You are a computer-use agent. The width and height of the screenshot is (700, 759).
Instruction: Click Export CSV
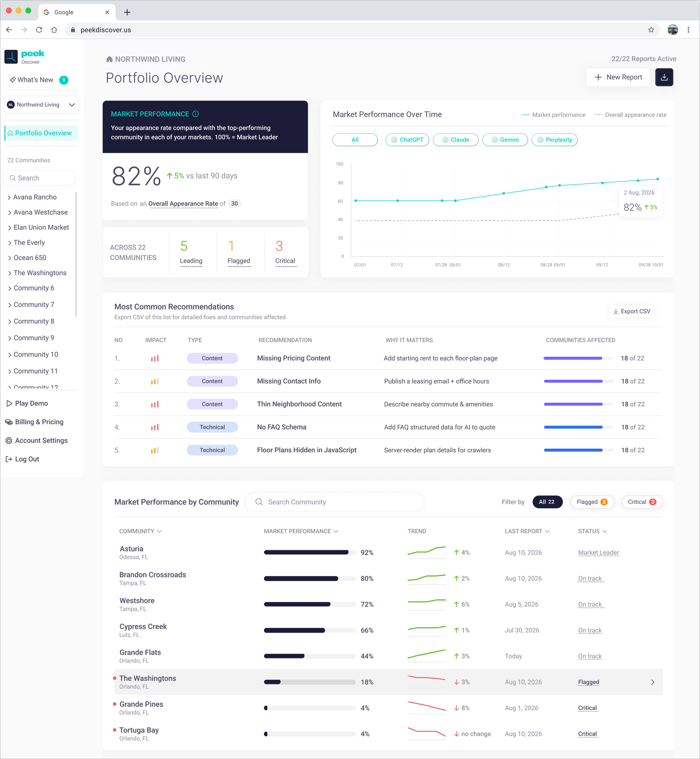[x=631, y=311]
